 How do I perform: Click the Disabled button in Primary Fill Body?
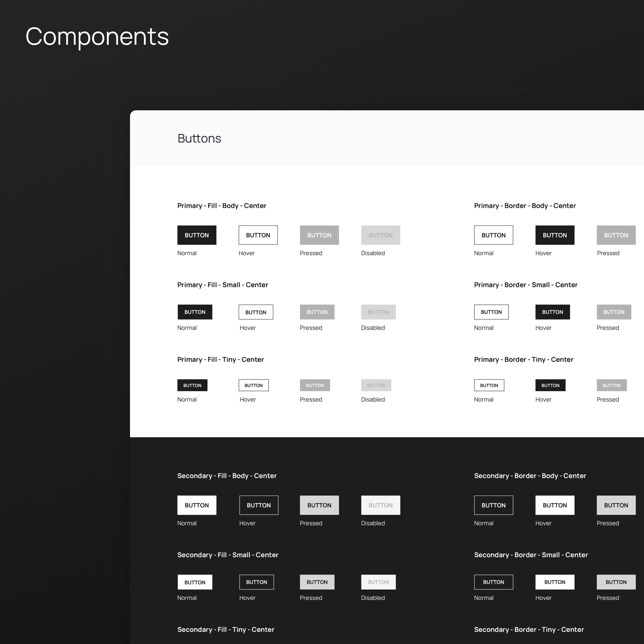tap(380, 235)
